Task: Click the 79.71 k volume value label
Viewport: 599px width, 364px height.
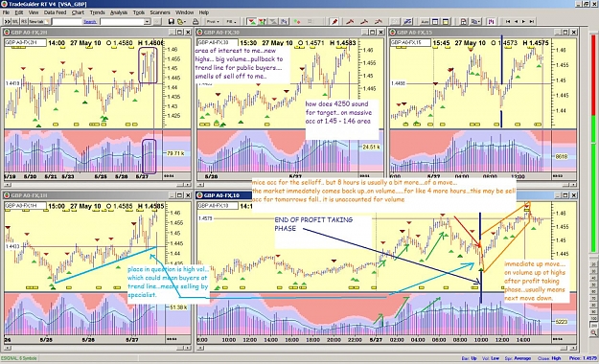Action: coord(175,153)
